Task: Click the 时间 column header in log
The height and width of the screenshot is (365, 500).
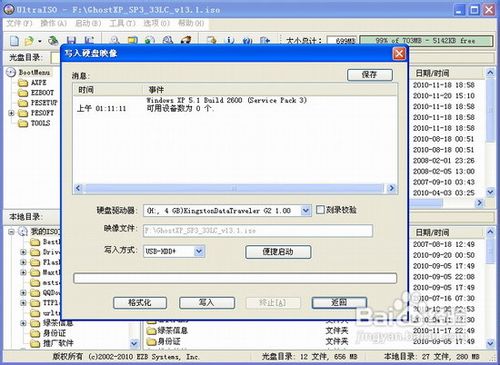Action: click(x=108, y=90)
